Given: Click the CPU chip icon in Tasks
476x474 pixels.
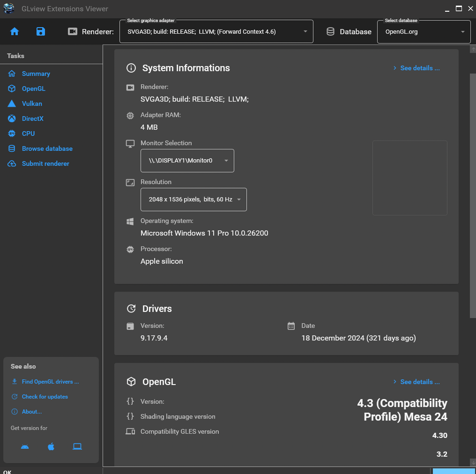Looking at the screenshot, I should pos(12,133).
